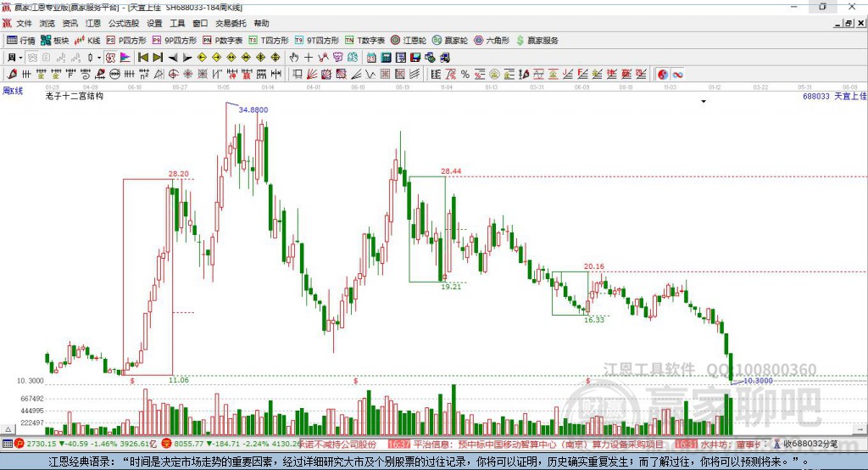Screen dimensions: 868x470
Task: Open the 江恩 menu
Action: point(93,23)
